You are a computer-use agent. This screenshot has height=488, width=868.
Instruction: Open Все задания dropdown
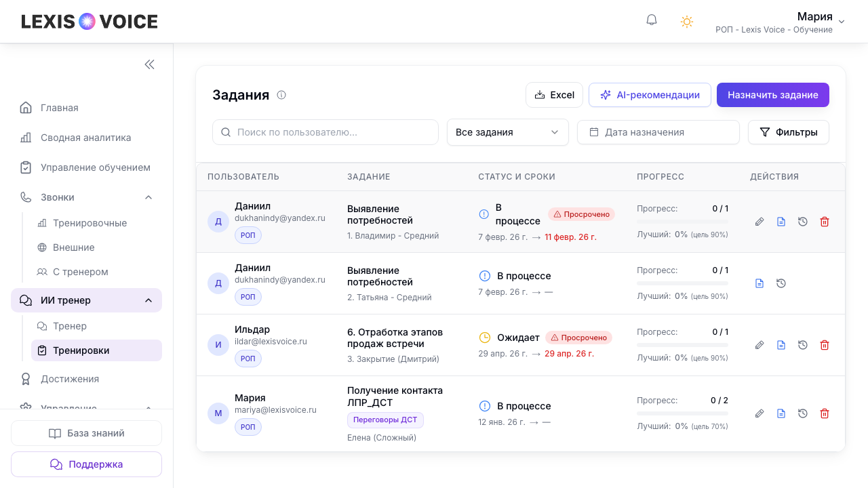tap(508, 132)
